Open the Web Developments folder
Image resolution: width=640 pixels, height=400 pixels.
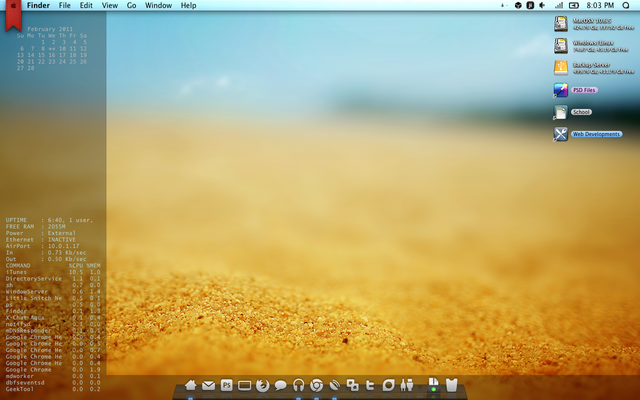point(561,134)
